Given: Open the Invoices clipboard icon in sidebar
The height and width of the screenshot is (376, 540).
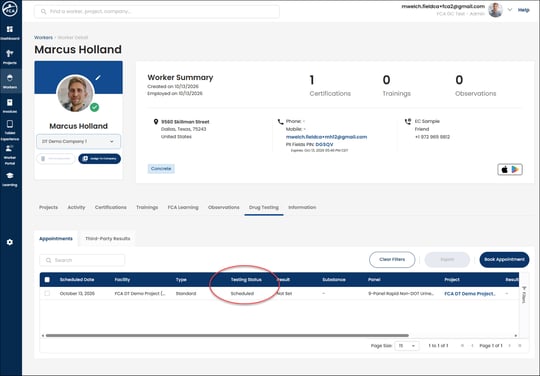Looking at the screenshot, I should pos(10,103).
